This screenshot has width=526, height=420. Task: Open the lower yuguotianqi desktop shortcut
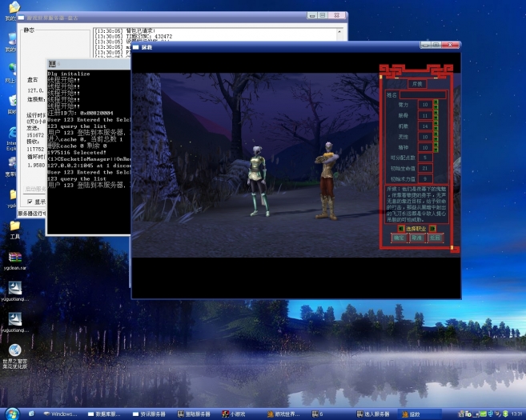[x=13, y=318]
